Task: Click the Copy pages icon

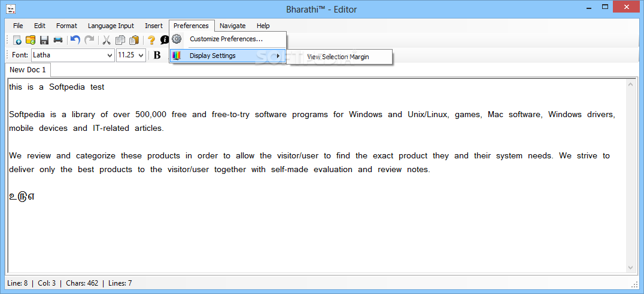Action: [x=120, y=40]
